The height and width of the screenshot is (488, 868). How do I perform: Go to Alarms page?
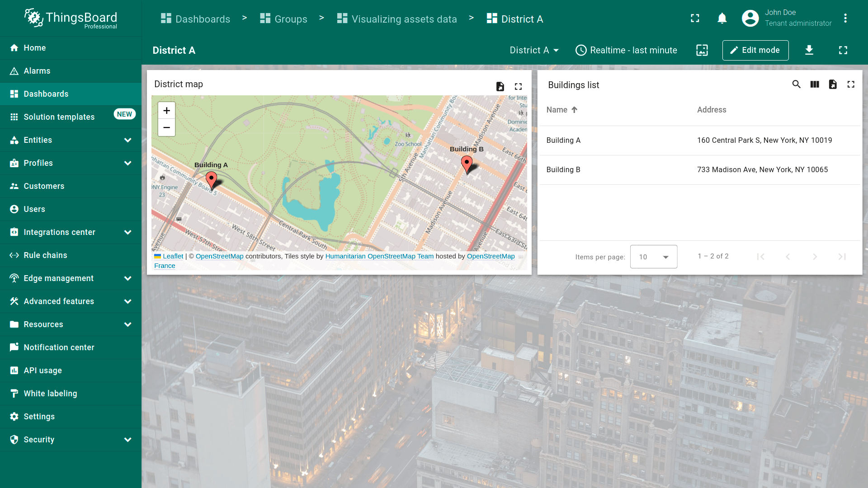tap(37, 71)
